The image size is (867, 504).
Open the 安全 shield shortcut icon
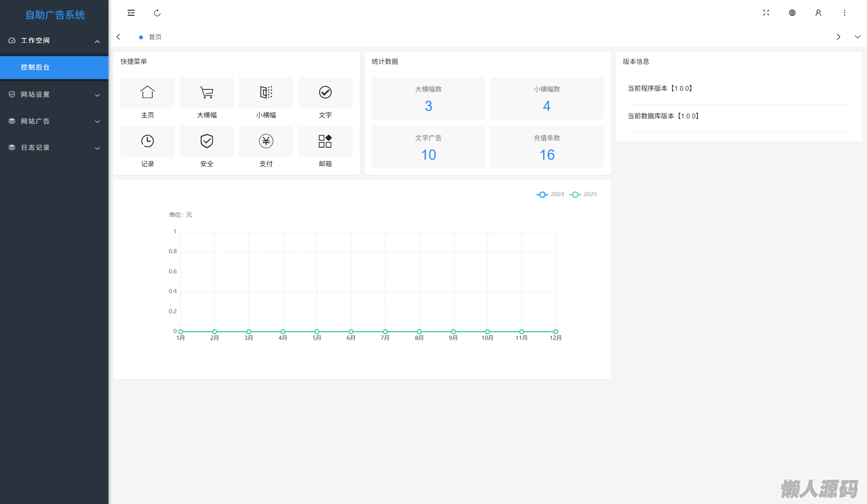coord(206,141)
